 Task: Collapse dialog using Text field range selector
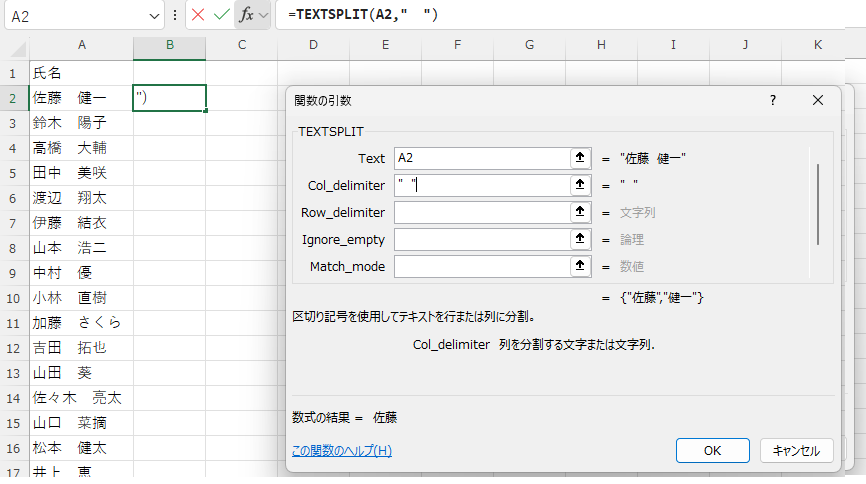click(579, 159)
